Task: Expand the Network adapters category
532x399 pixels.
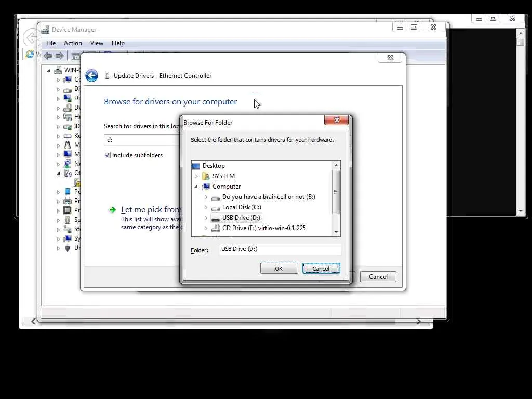Action: click(x=58, y=164)
